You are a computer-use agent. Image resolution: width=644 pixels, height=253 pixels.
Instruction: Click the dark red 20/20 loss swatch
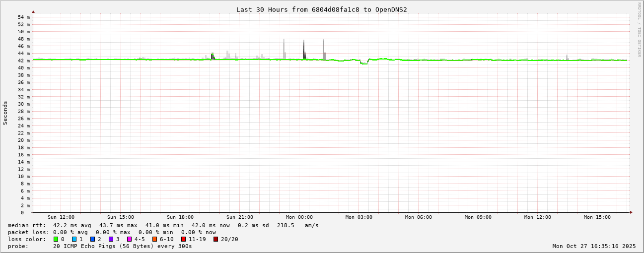point(216,239)
